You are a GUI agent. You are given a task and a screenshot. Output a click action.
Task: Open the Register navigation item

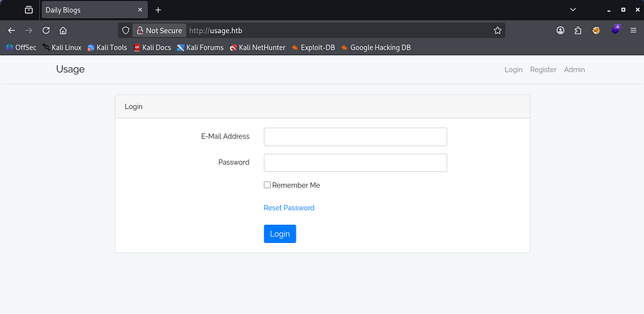pyautogui.click(x=543, y=70)
